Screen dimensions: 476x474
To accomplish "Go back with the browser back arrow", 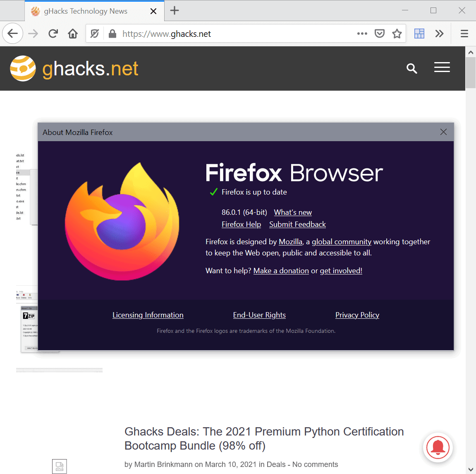I will click(x=13, y=34).
